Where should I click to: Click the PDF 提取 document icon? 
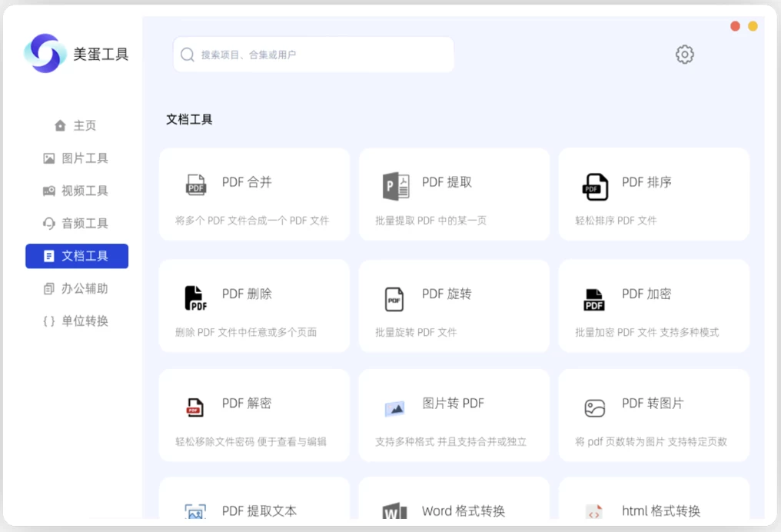click(x=396, y=186)
